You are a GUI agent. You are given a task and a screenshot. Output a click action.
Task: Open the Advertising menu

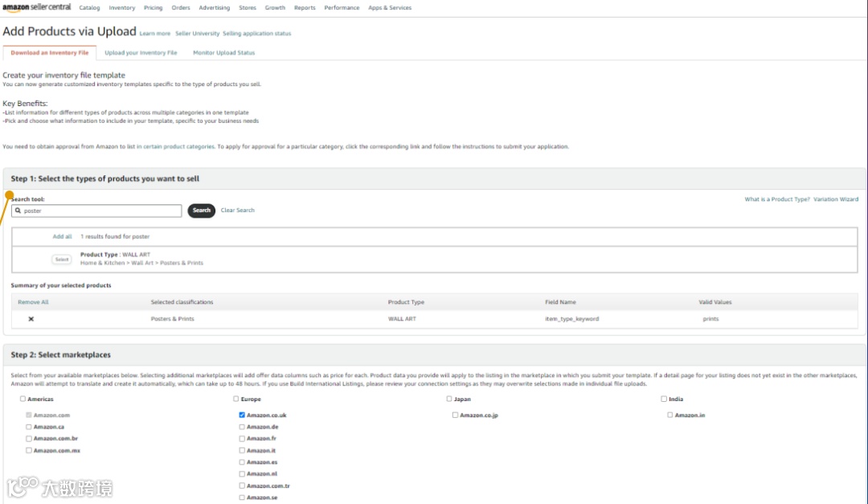pyautogui.click(x=215, y=8)
